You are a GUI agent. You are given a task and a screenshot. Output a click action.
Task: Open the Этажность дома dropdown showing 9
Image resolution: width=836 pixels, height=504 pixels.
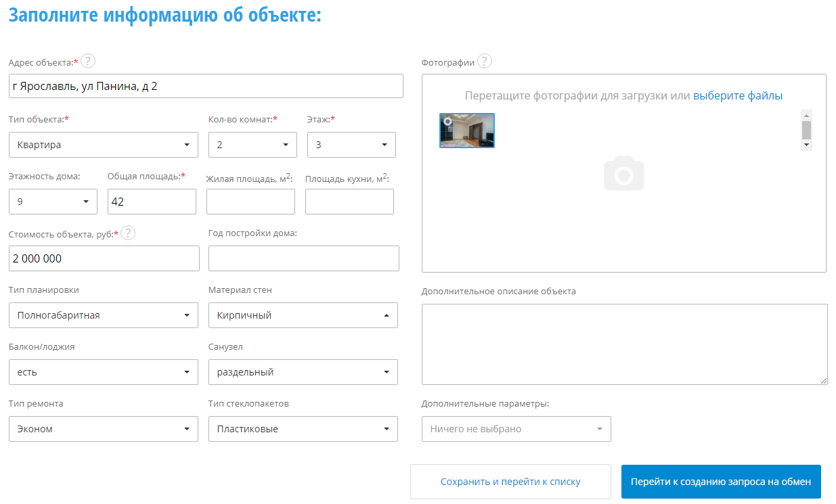click(53, 202)
